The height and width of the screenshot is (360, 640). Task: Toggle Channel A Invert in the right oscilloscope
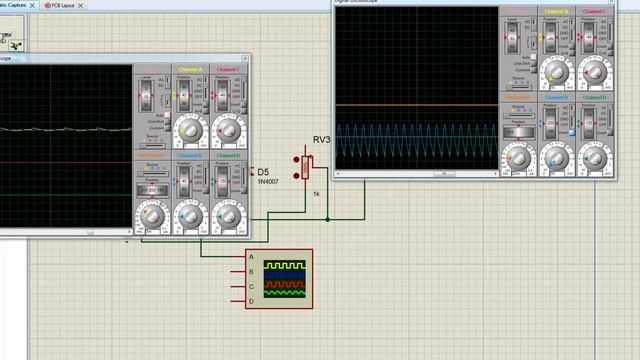pyautogui.click(x=572, y=47)
